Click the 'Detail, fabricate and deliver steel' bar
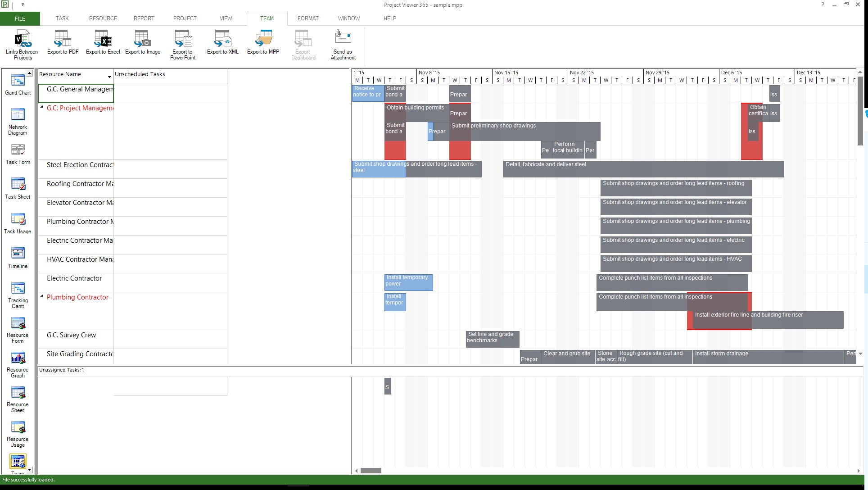This screenshot has width=868, height=490. [x=643, y=168]
